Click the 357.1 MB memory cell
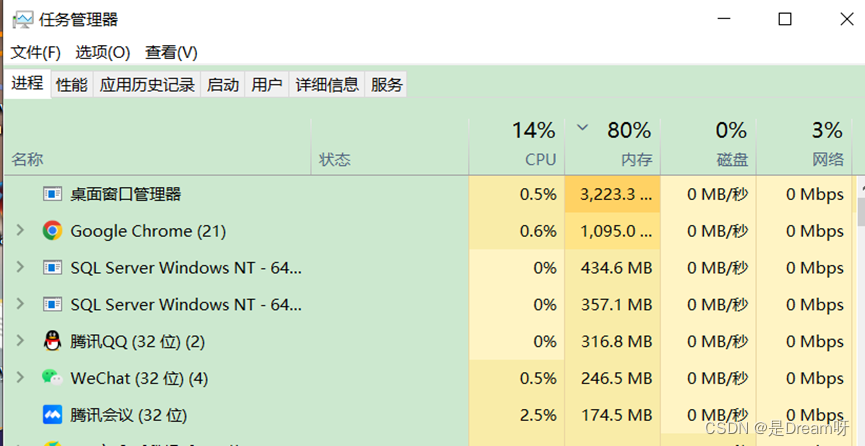865x446 pixels. point(612,304)
